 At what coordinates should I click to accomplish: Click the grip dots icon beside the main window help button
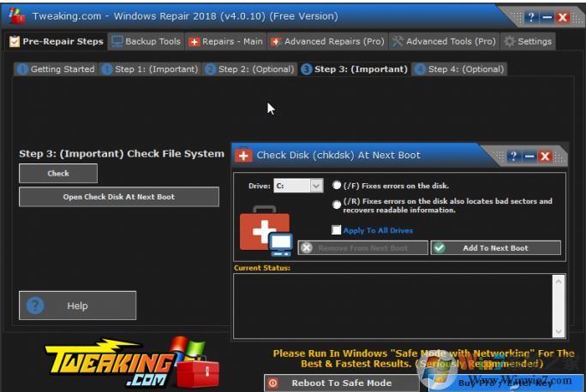(x=517, y=16)
